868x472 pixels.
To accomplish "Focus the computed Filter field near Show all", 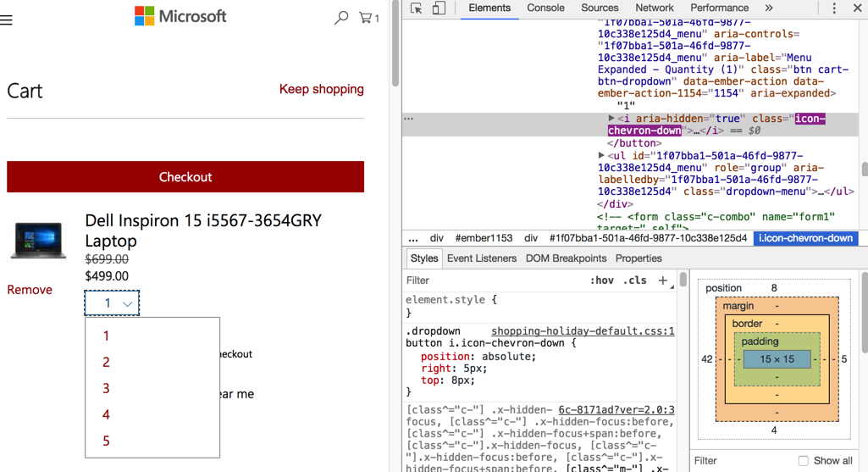I will [742, 460].
